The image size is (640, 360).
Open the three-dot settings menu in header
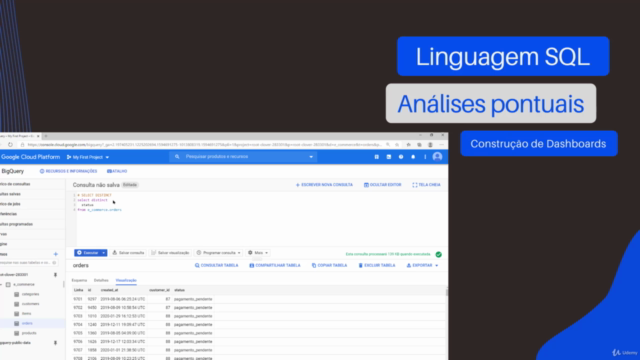425,157
